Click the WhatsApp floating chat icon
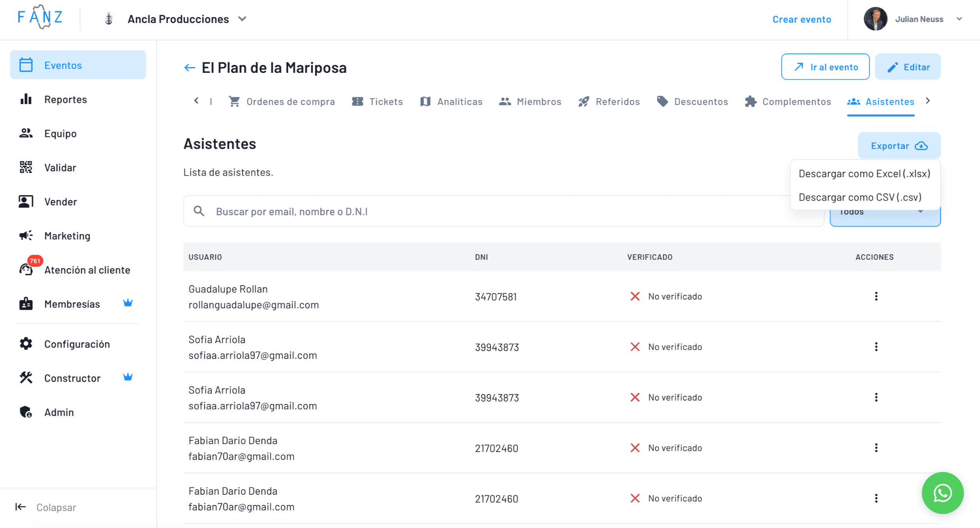Image resolution: width=980 pixels, height=528 pixels. point(942,493)
